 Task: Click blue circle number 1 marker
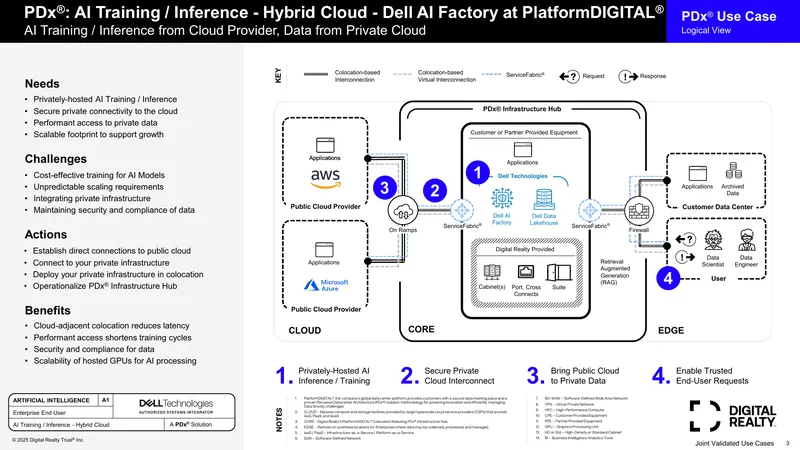pyautogui.click(x=478, y=172)
